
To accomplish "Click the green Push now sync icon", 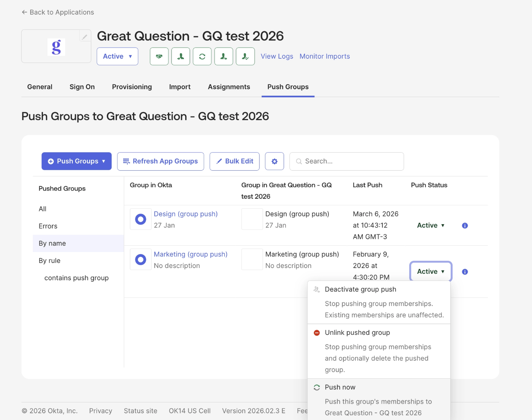I will tap(317, 388).
